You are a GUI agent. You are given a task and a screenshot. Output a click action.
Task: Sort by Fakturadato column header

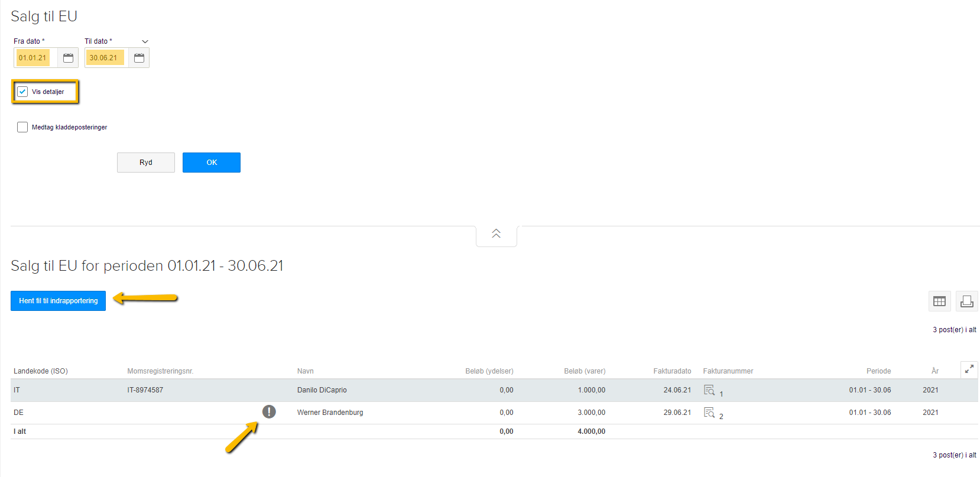click(671, 371)
